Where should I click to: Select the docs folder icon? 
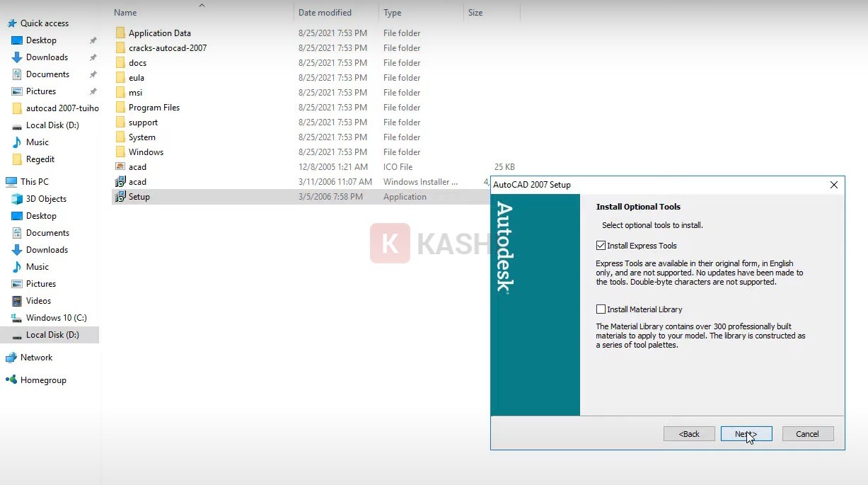click(120, 63)
